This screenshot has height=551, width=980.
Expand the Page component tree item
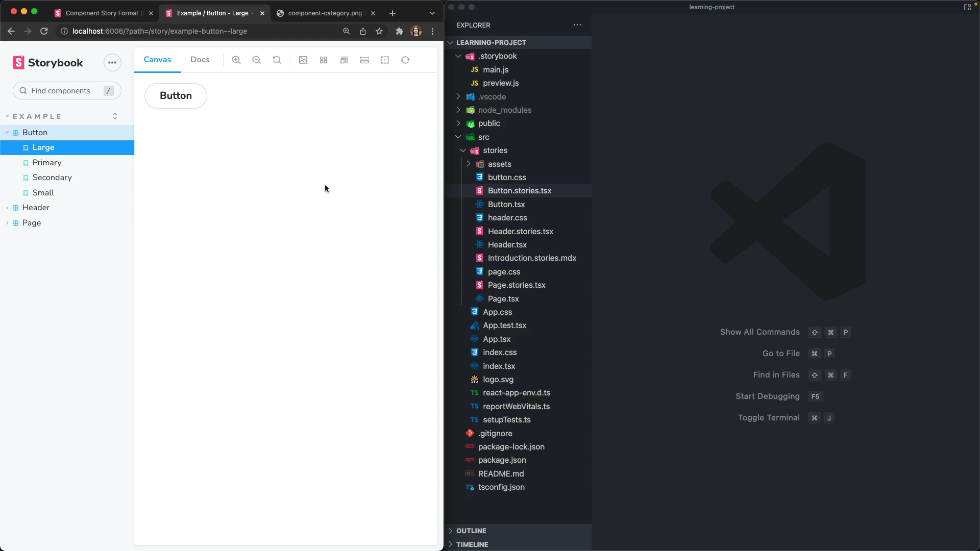tap(8, 222)
